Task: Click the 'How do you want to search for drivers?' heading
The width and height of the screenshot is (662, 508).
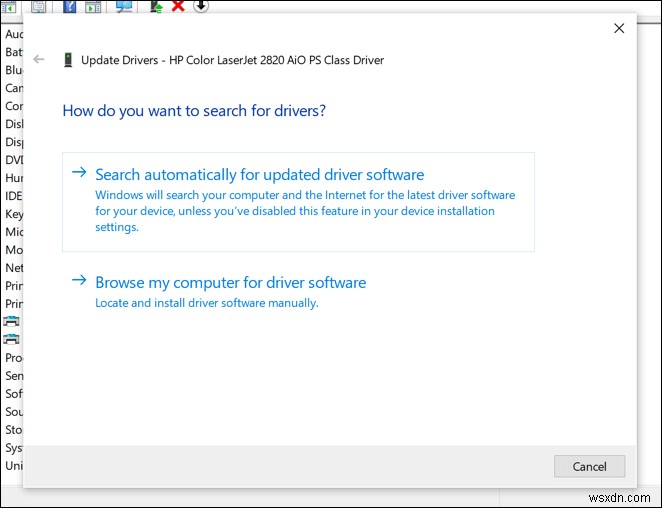Action: 194,111
